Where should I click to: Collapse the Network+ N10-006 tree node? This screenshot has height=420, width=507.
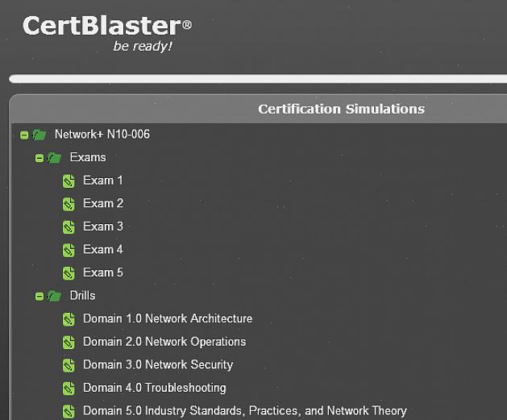pyautogui.click(x=24, y=135)
